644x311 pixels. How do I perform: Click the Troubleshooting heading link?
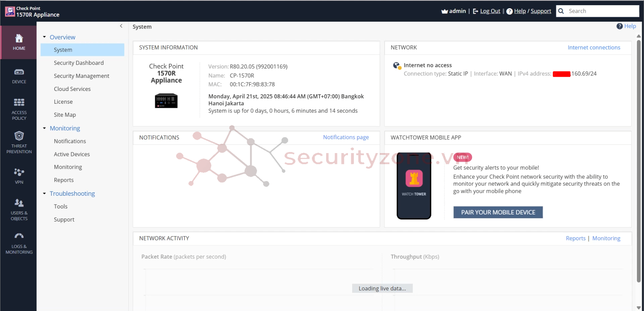click(x=72, y=193)
